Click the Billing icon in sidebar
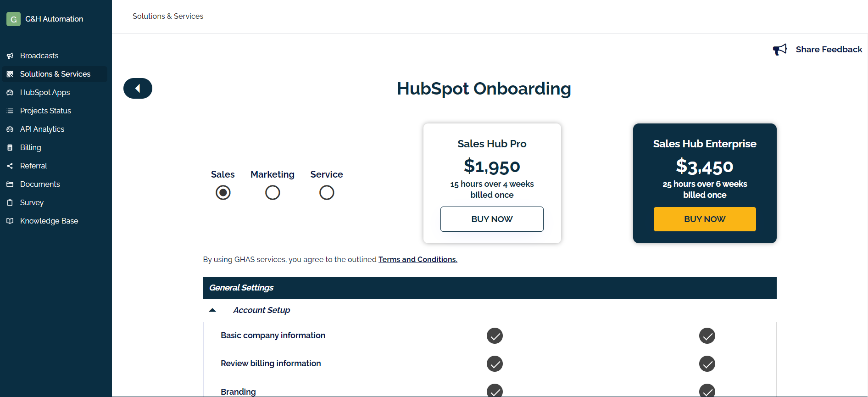868x397 pixels. coord(10,147)
